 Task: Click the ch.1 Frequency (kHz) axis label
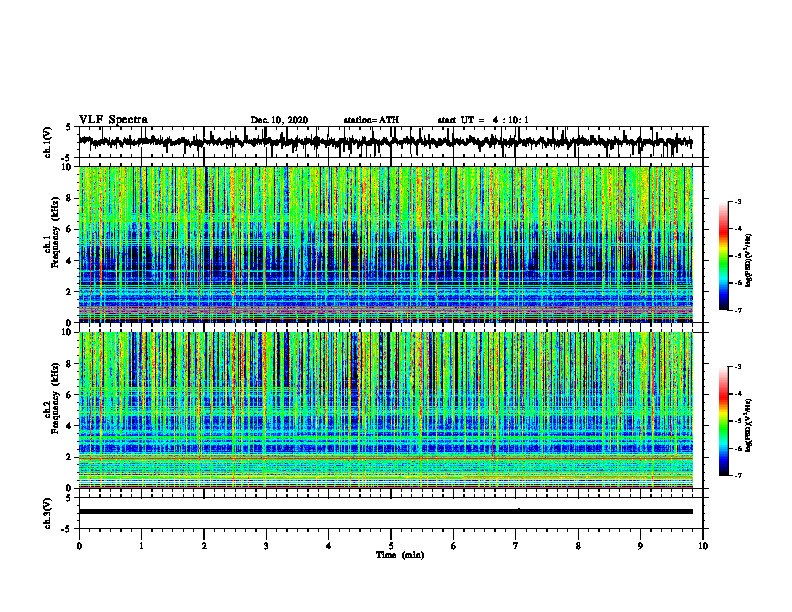[x=52, y=234]
